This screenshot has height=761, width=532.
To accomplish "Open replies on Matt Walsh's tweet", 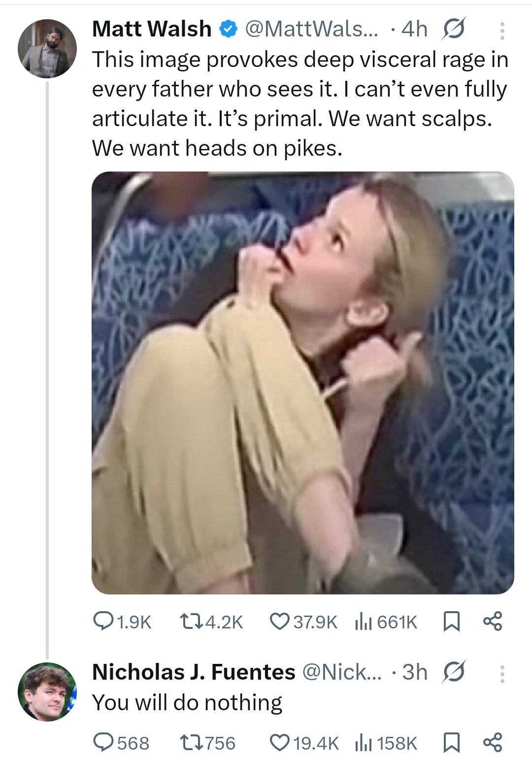I will 103,622.
